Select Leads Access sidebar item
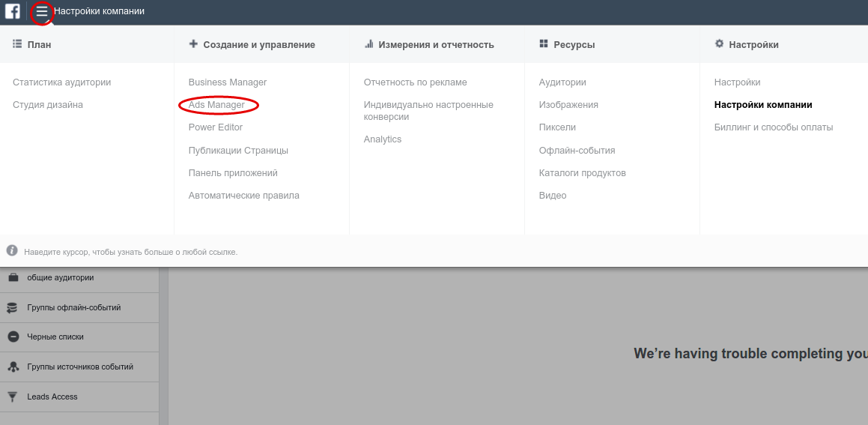This screenshot has width=868, height=425. click(x=79, y=397)
